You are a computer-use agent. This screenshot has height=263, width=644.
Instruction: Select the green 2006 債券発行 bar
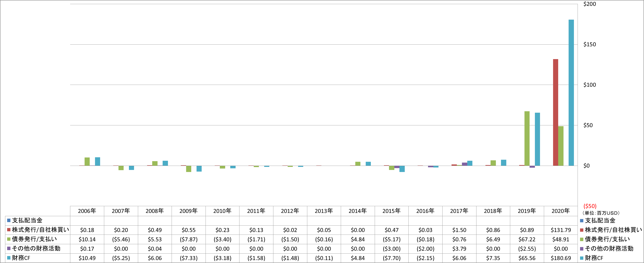click(87, 161)
